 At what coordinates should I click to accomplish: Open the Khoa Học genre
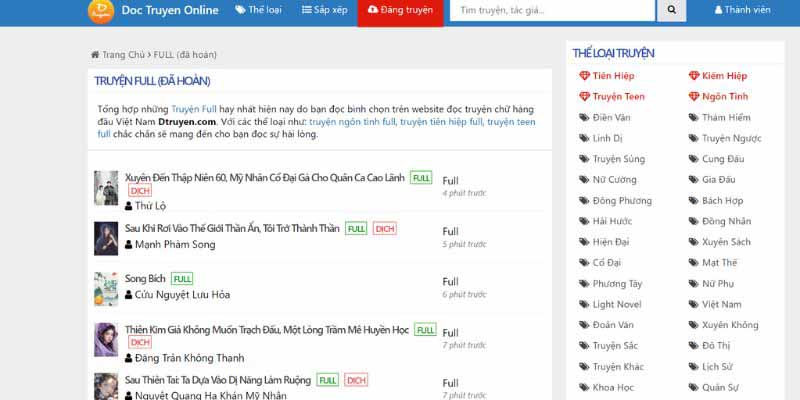(x=613, y=388)
